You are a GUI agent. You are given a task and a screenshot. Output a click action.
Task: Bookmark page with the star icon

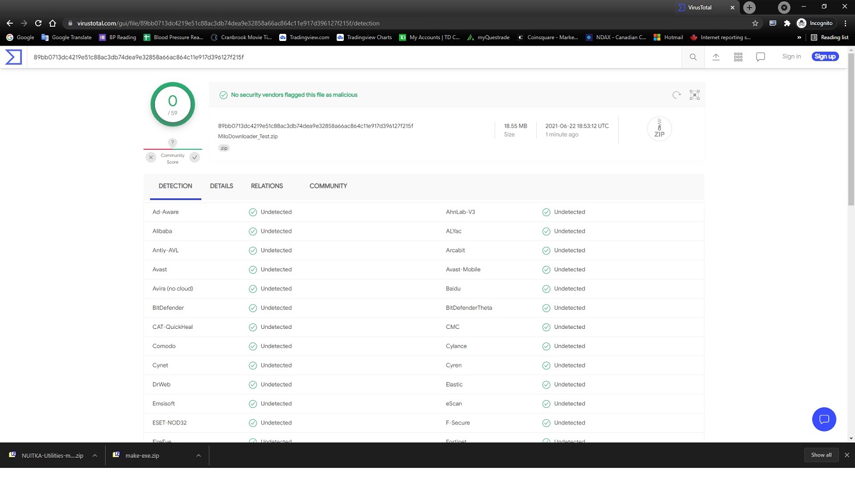pyautogui.click(x=755, y=23)
